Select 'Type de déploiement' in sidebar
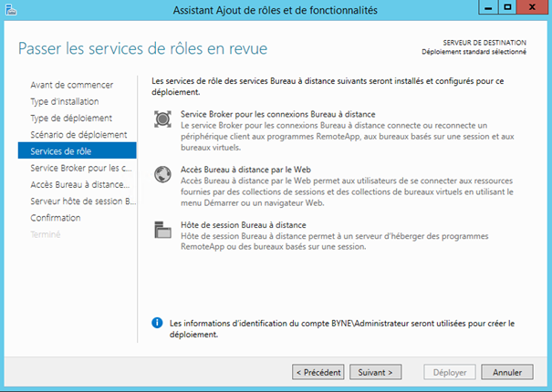 point(71,118)
